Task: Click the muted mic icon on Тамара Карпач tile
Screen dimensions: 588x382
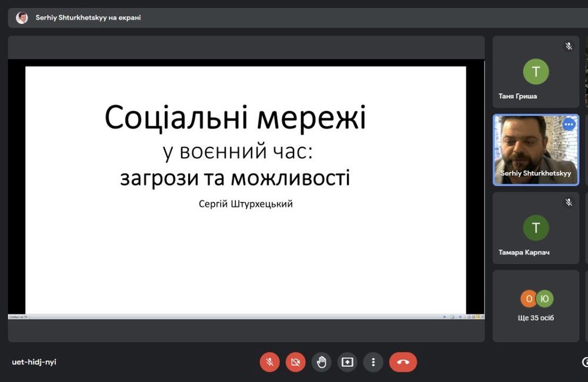Action: click(x=569, y=202)
